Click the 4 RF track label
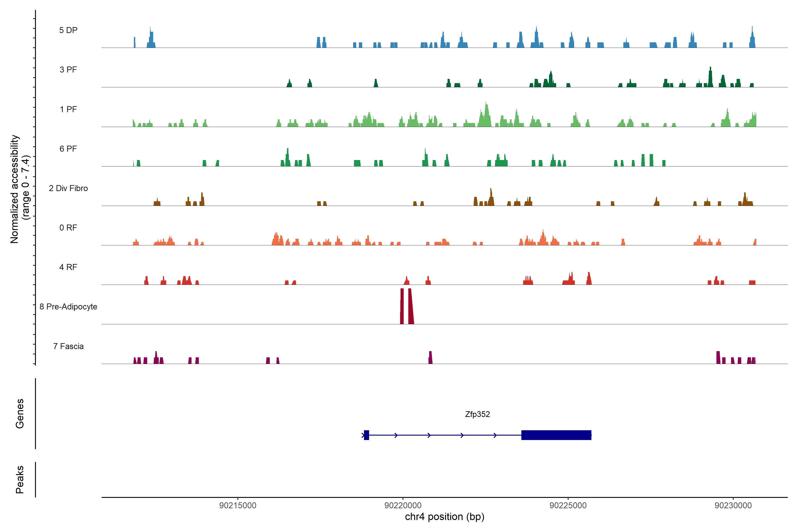798x532 pixels. 68,267
